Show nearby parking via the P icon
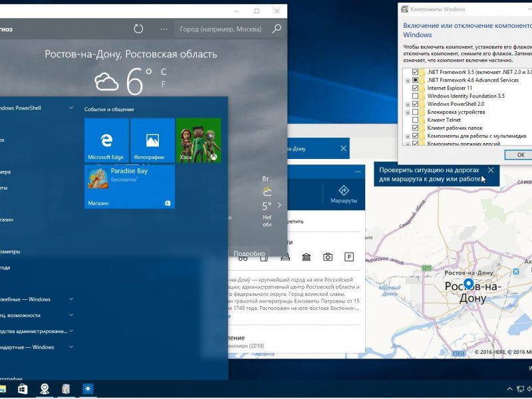The image size is (532, 399). (348, 257)
